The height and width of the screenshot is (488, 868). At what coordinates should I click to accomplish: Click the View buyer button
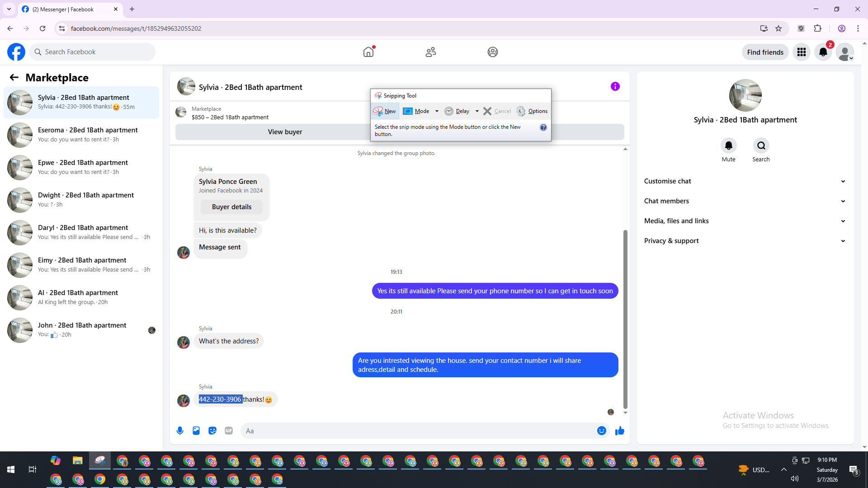pyautogui.click(x=285, y=132)
